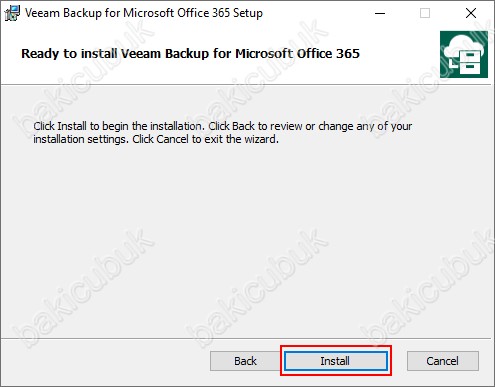Click the file cabinet symbol in the logo
The image size is (495, 387).
point(470,62)
